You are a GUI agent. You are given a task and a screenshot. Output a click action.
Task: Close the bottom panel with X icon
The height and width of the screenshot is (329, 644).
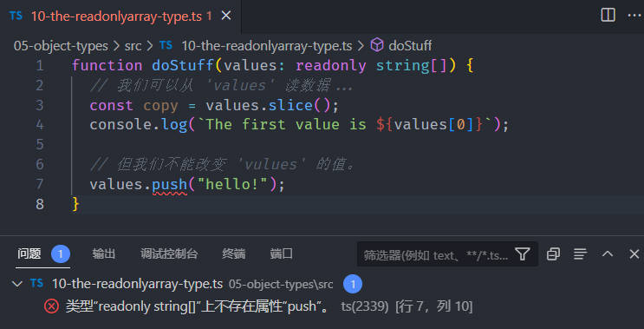(634, 254)
